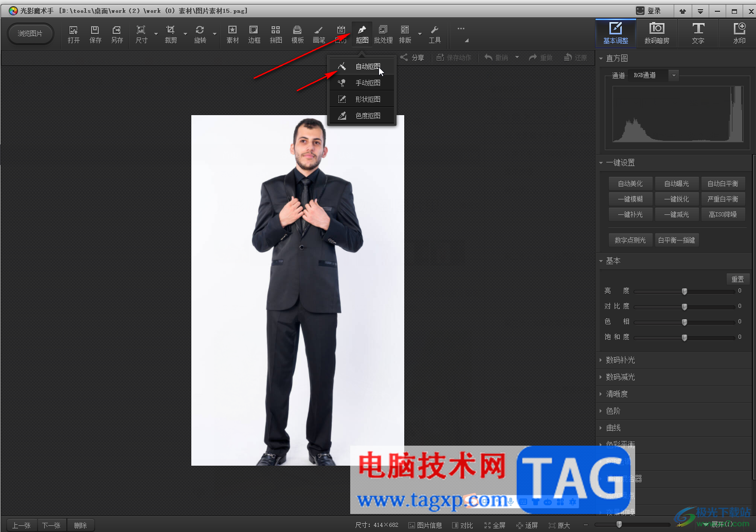
Task: Select the 画笔 brush tool
Action: click(x=319, y=34)
